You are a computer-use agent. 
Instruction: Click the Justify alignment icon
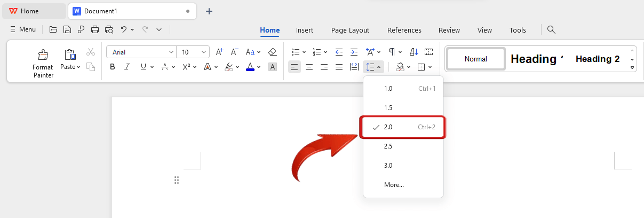click(339, 67)
